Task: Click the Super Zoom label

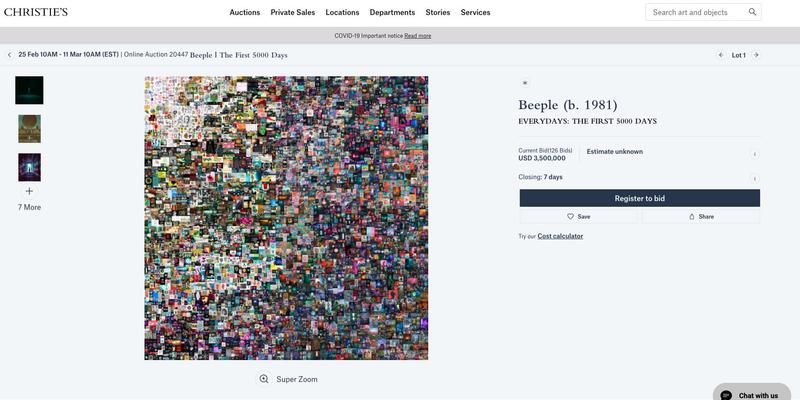Action: tap(297, 379)
